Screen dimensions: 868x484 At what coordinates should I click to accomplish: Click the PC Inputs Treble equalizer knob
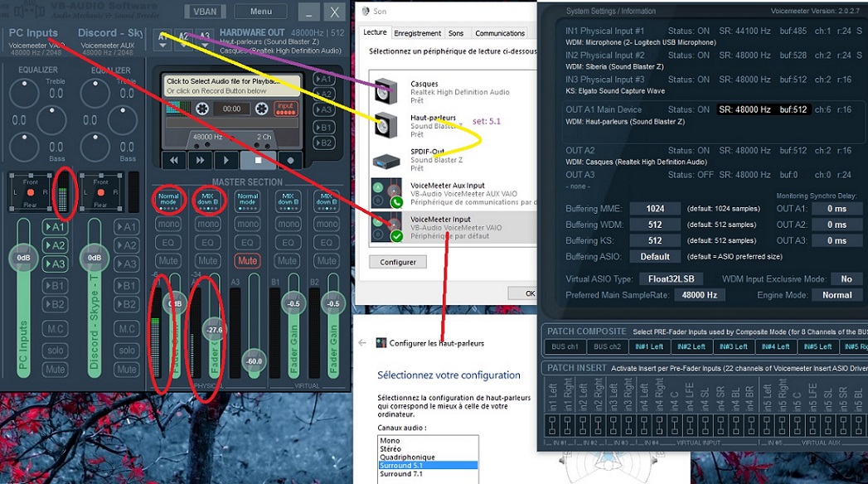24,92
